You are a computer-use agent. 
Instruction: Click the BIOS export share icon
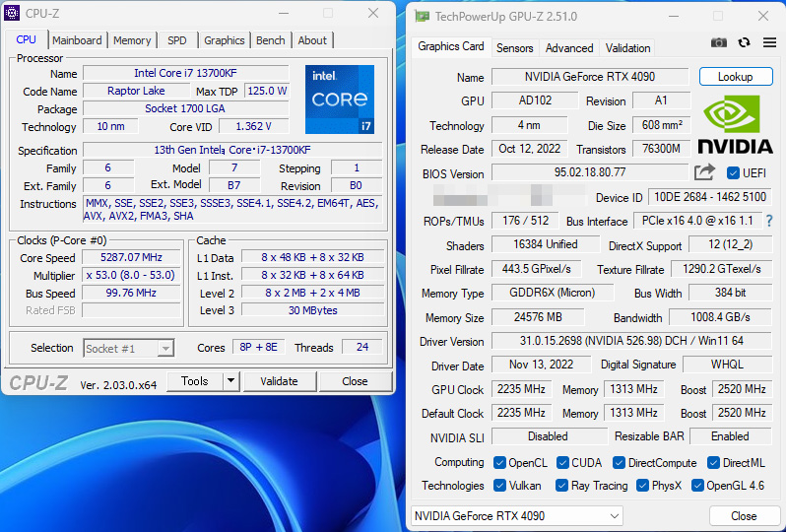(x=704, y=172)
